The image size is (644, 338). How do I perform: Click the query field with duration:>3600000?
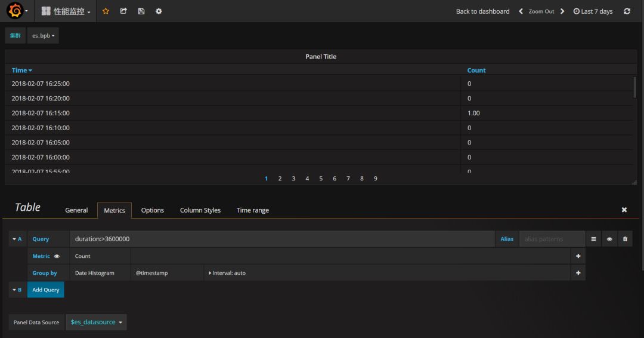pos(282,239)
